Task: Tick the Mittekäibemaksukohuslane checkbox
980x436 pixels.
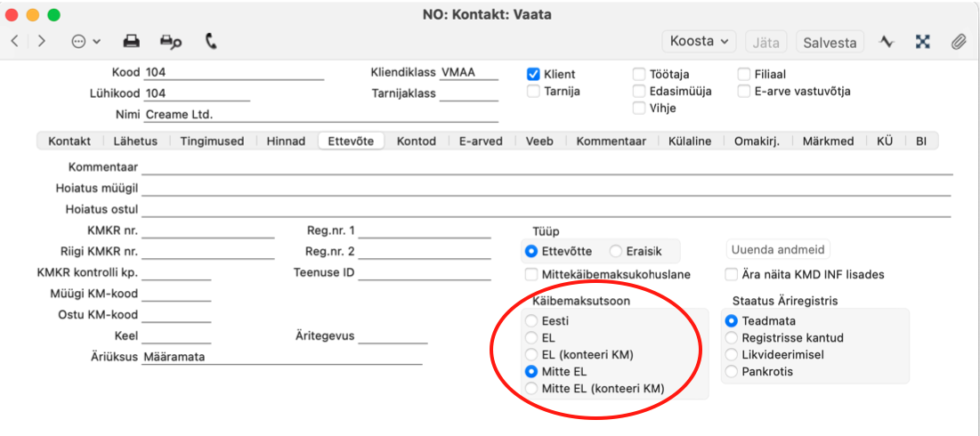Action: 531,274
